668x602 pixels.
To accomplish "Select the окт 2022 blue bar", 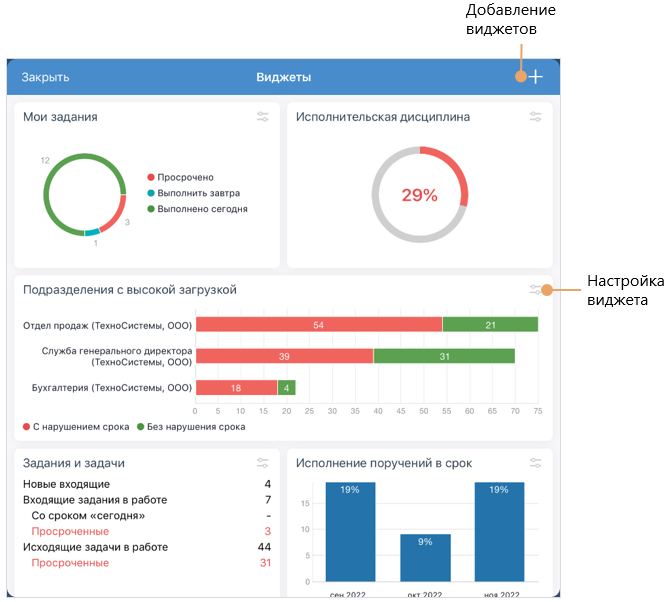I will [x=425, y=558].
